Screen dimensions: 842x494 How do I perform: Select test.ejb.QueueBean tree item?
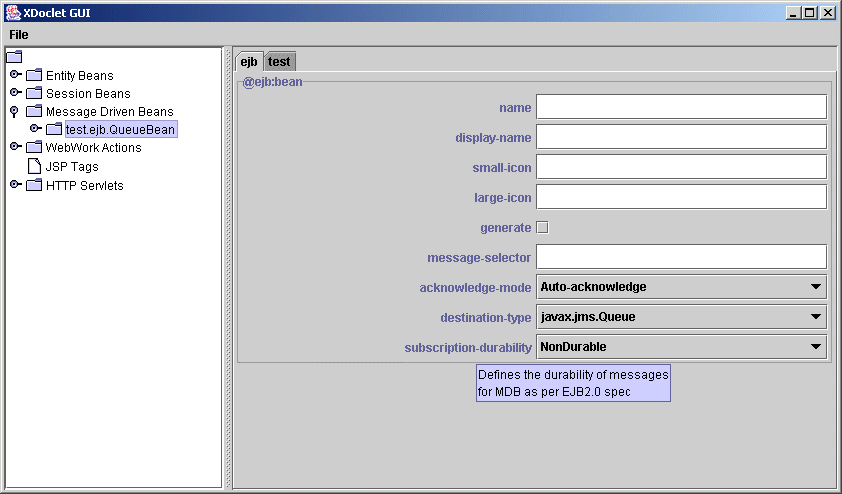(121, 129)
